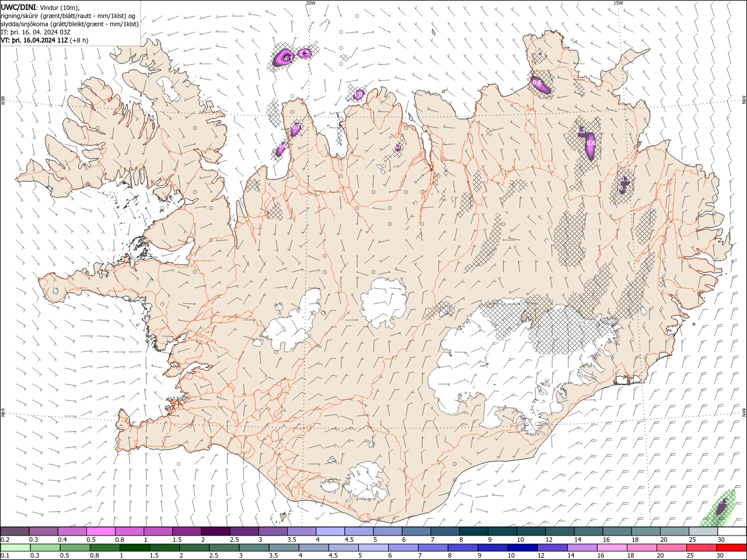
Task: Select the dark mauve 0.2 snow legend swatch
Action: [15, 531]
